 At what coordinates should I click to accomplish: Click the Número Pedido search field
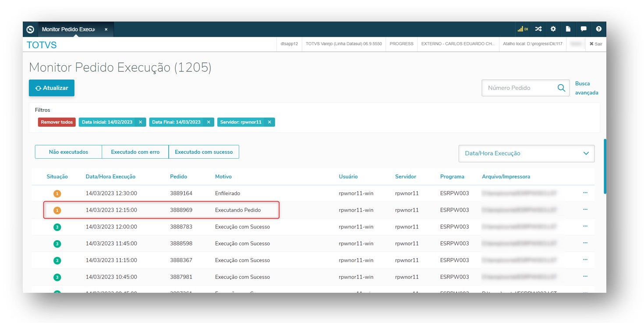pyautogui.click(x=519, y=88)
